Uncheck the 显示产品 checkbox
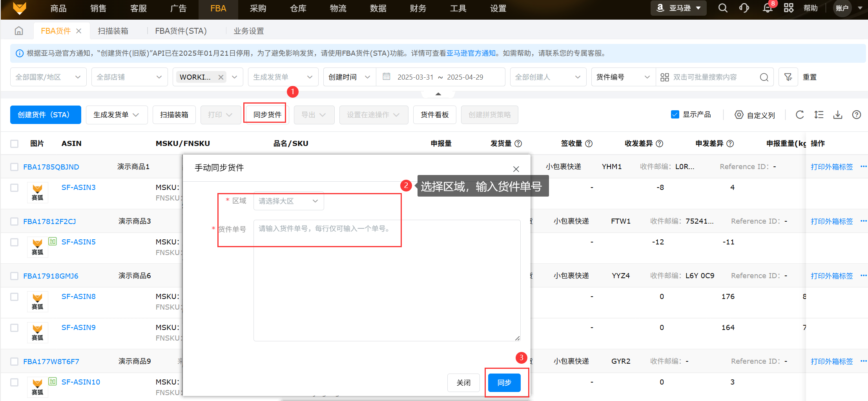Screen dimensions: 868x401 coord(675,115)
